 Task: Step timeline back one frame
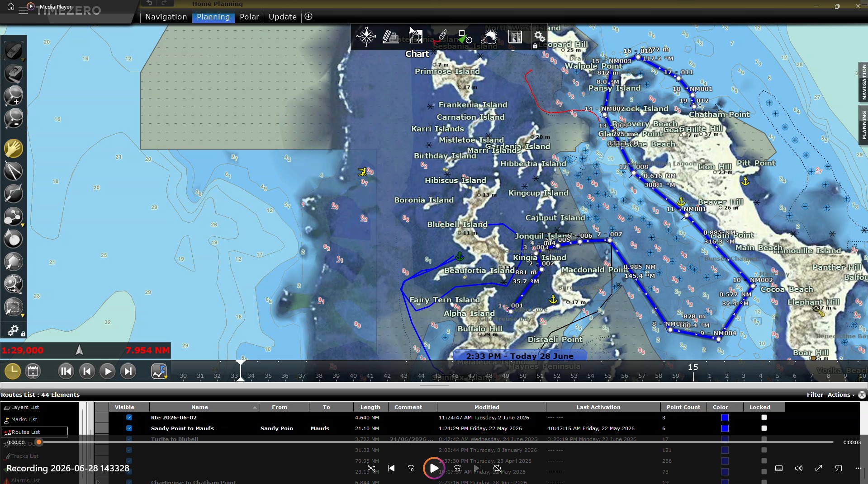[x=87, y=371]
